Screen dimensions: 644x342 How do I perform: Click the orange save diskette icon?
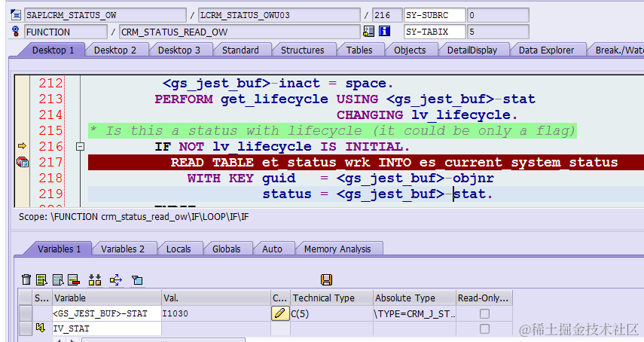coord(326,279)
